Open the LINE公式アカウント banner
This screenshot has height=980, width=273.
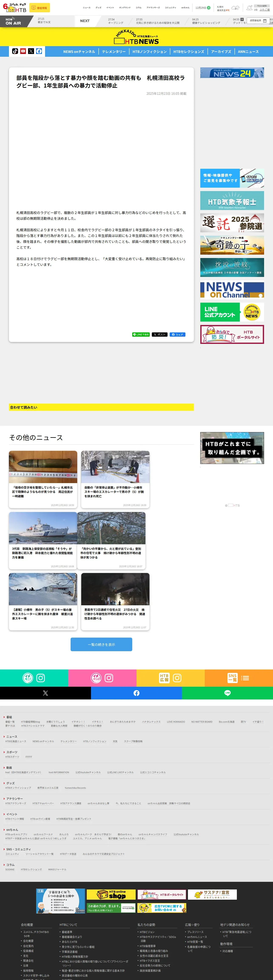[232, 312]
